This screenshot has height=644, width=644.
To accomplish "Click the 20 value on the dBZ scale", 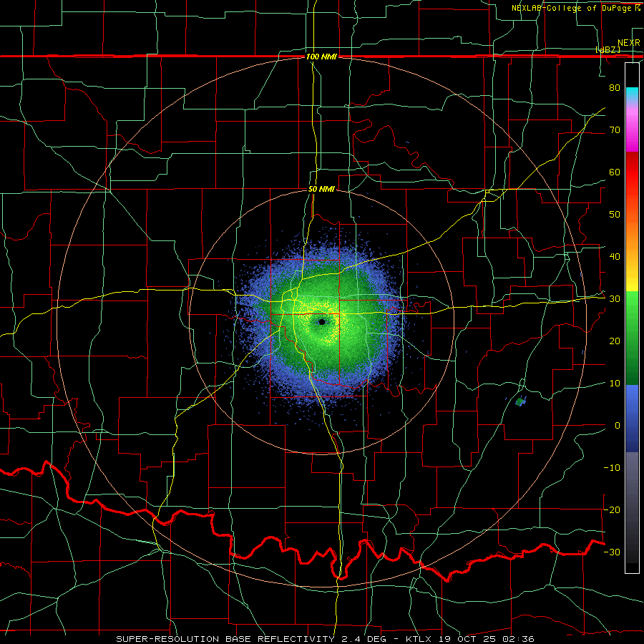I will (615, 341).
